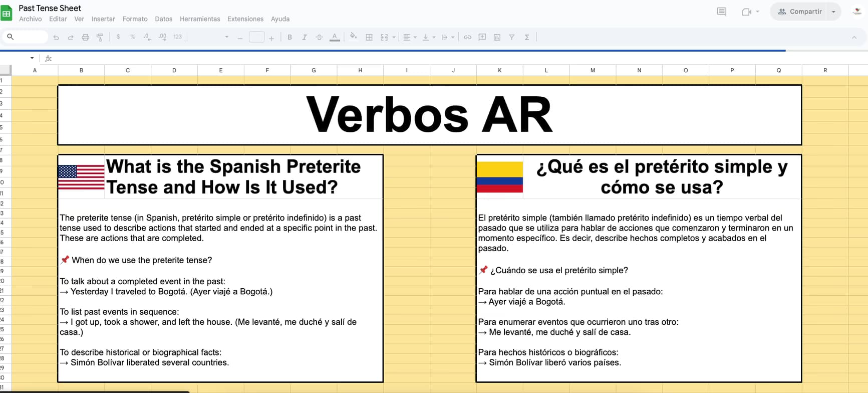Insert a comment
This screenshot has width=868, height=393.
[482, 37]
